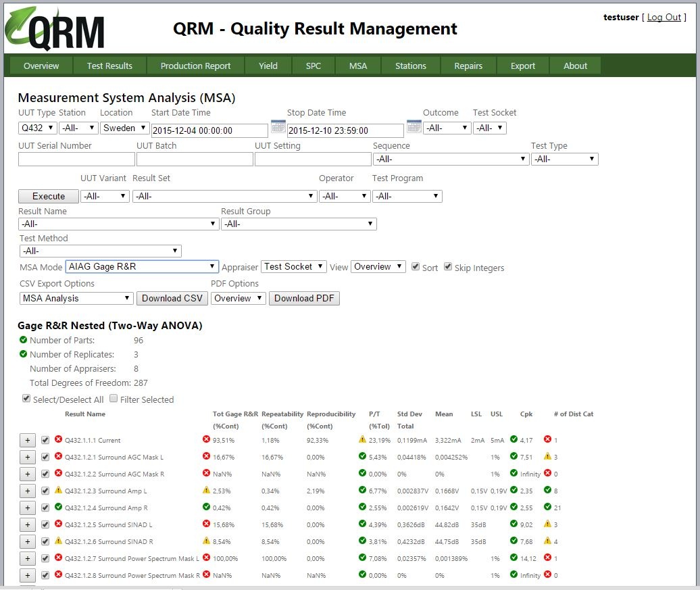
Task: Open the UUT Type dropdown showing Q432
Action: click(38, 128)
